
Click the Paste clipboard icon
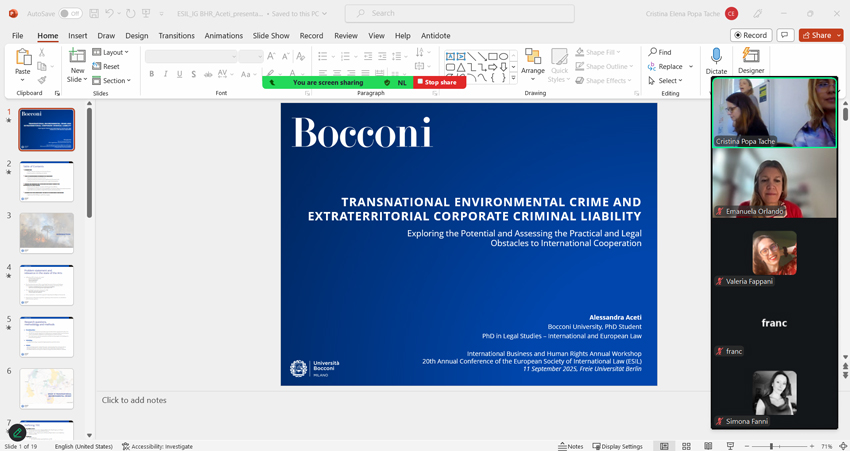[x=22, y=58]
